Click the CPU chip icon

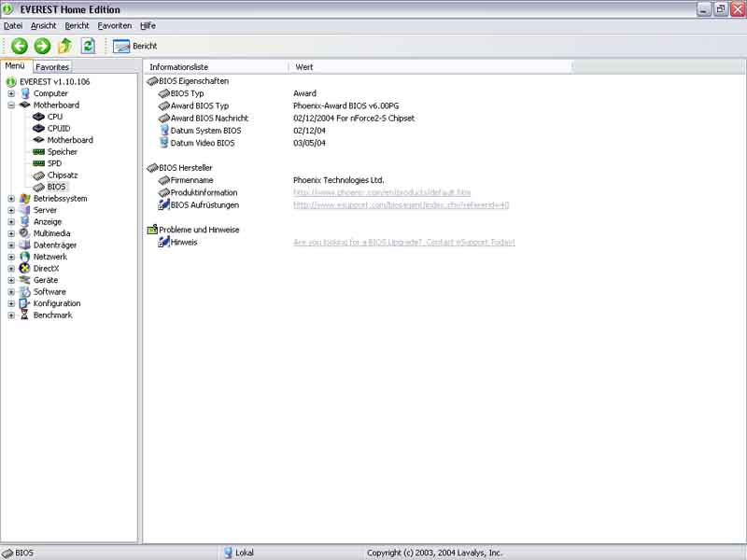pyautogui.click(x=38, y=117)
